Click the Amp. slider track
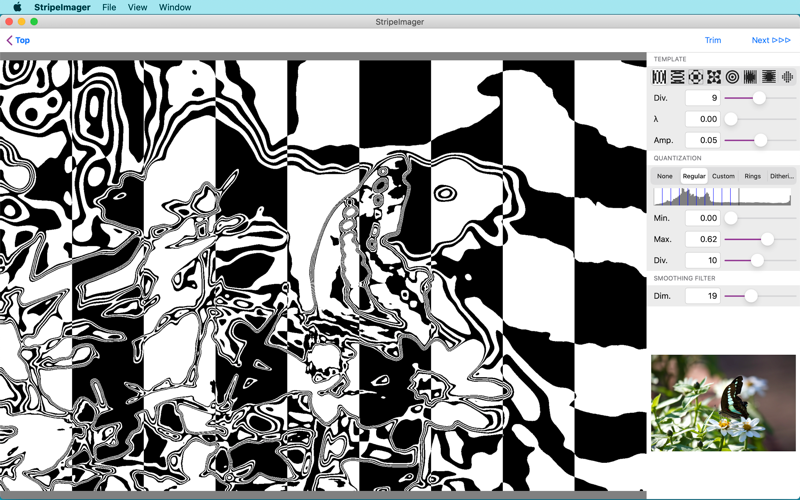The height and width of the screenshot is (500, 800). 760,140
